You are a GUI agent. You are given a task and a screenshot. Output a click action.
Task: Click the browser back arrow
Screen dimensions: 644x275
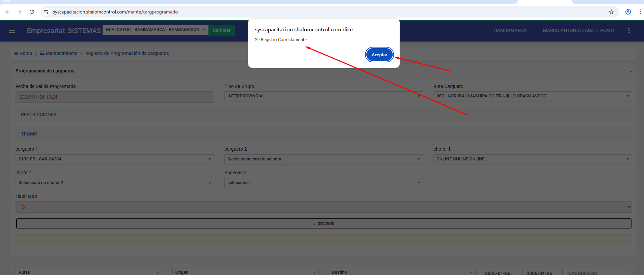[x=7, y=12]
